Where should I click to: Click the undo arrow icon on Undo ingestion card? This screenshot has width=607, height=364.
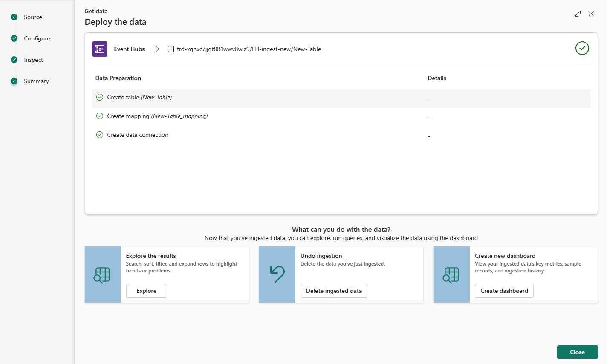point(277,274)
